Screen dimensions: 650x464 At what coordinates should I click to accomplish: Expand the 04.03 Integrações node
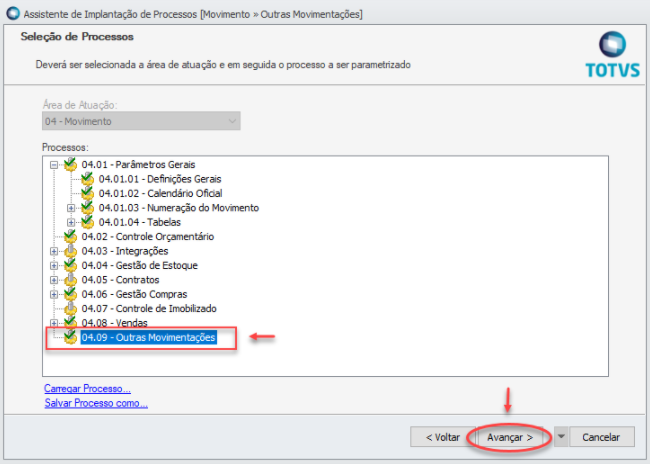tap(54, 251)
